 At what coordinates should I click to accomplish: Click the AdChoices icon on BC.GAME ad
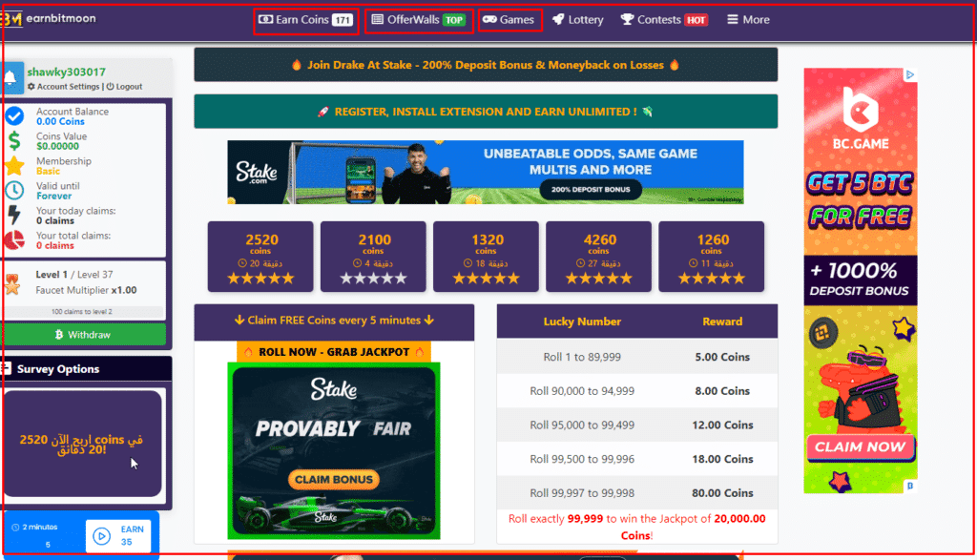click(x=909, y=74)
